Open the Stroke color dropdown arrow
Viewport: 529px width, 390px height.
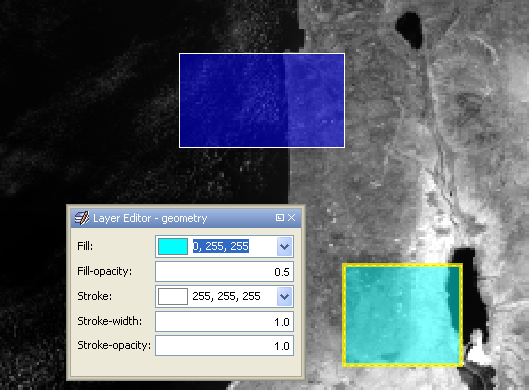point(284,297)
